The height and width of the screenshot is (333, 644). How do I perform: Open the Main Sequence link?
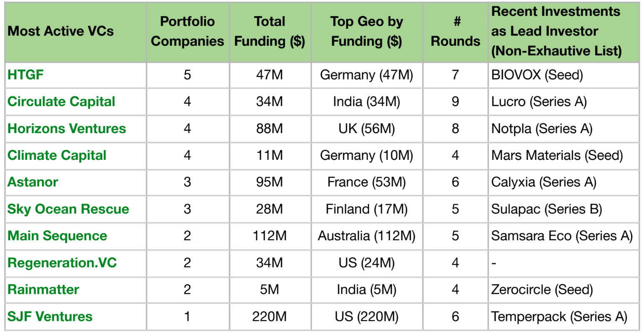[57, 236]
